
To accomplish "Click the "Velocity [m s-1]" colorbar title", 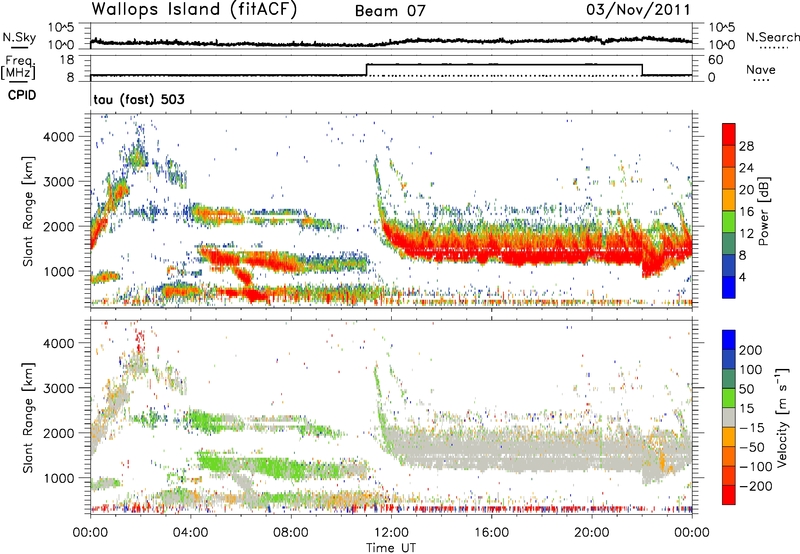I will point(783,417).
